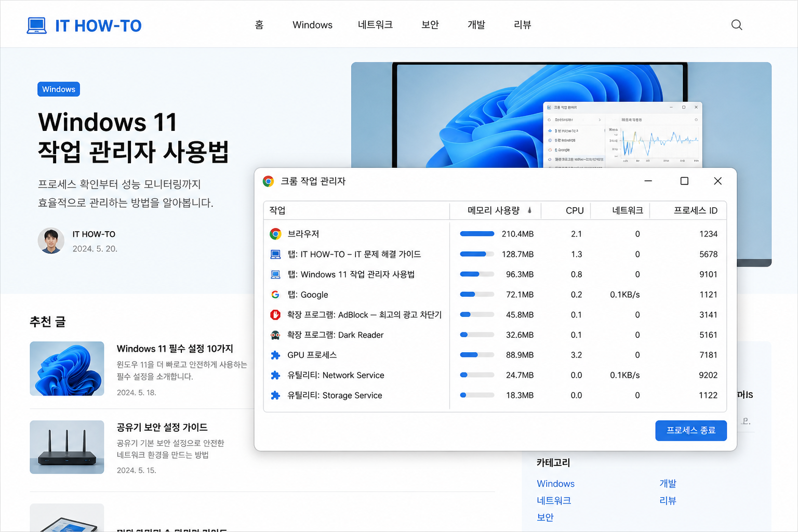Select the AdBlock extension row text
Viewport: 798px width, 532px height.
click(364, 315)
